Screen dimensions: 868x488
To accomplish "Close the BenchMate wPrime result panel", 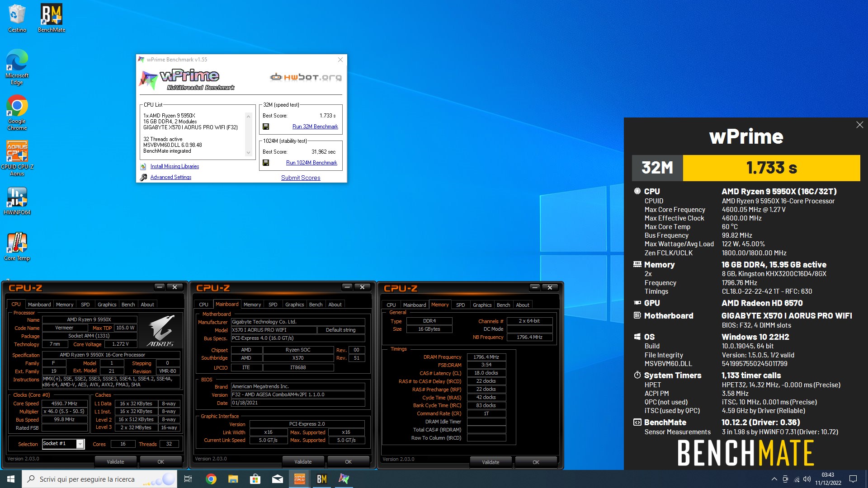I will 859,125.
